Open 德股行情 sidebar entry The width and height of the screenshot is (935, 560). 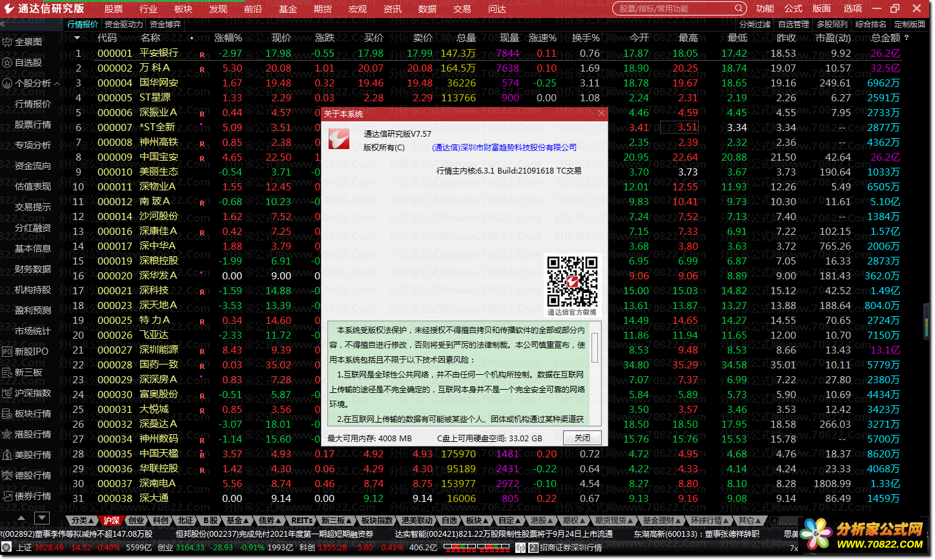(26, 475)
